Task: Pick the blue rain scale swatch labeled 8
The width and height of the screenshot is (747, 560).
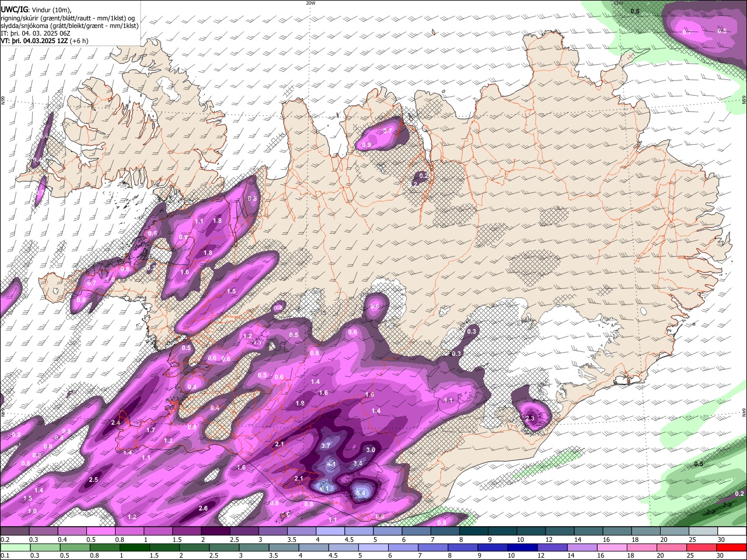Action: pos(463,548)
